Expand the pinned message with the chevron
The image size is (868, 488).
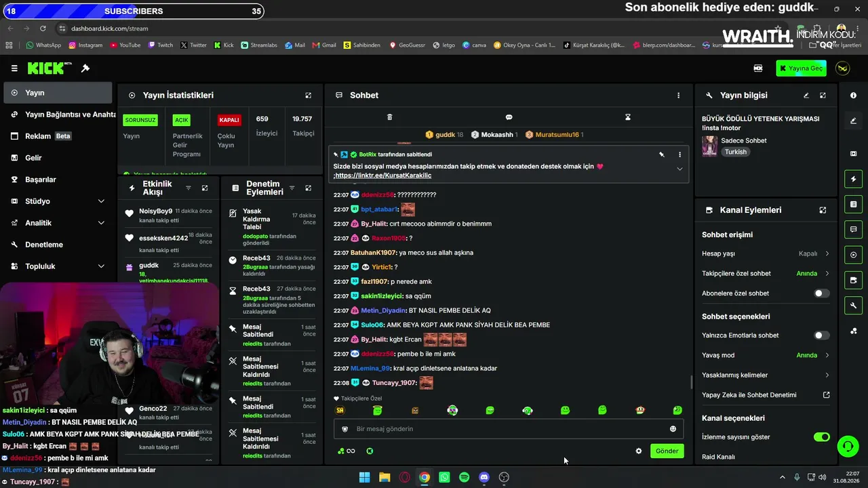[x=679, y=169]
